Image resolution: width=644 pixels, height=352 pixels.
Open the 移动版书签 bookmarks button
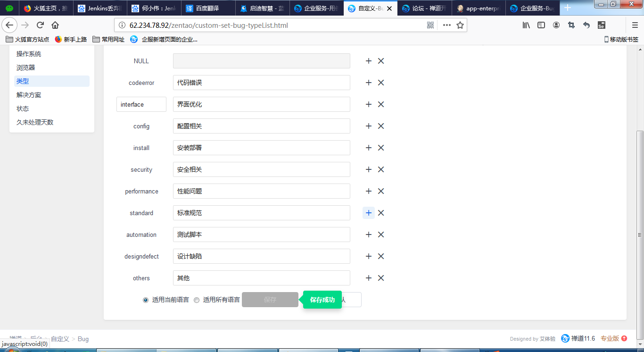click(621, 39)
